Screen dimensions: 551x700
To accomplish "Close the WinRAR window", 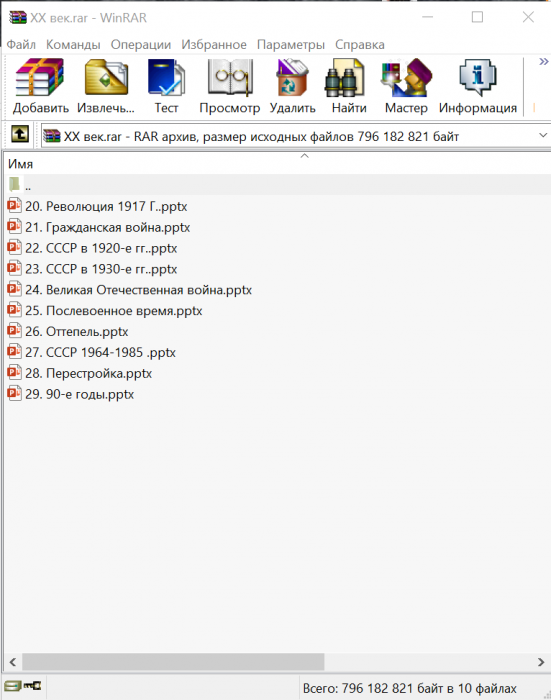I will click(x=528, y=17).
